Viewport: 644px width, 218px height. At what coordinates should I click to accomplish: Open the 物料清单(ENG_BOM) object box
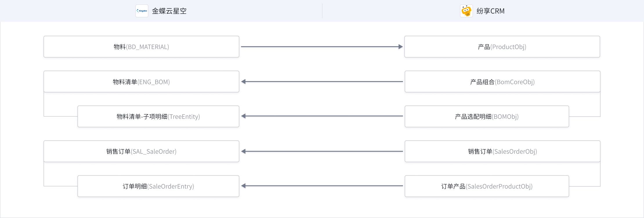point(141,82)
